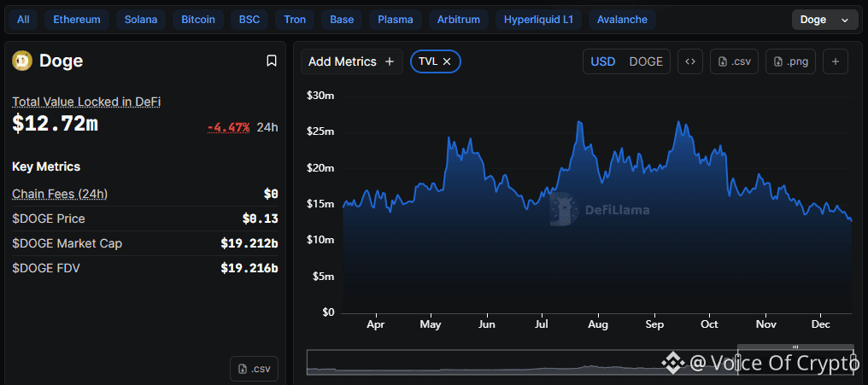Screen dimensions: 868x385
Task: Open the Doge chain dropdown
Action: click(x=824, y=19)
